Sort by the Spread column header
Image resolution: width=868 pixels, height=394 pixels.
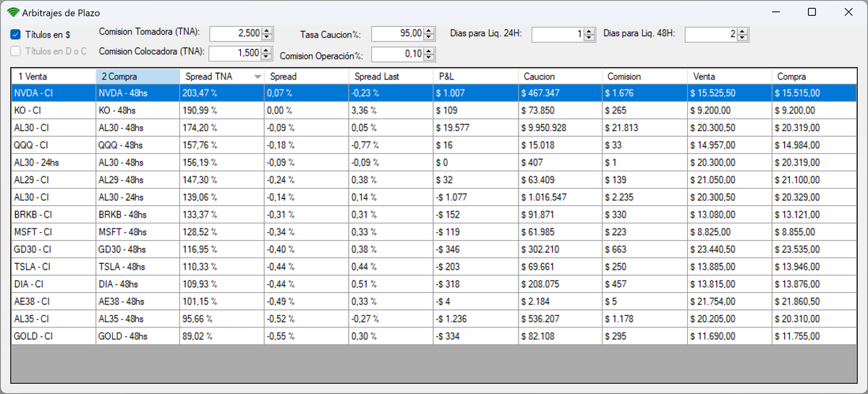pos(306,77)
